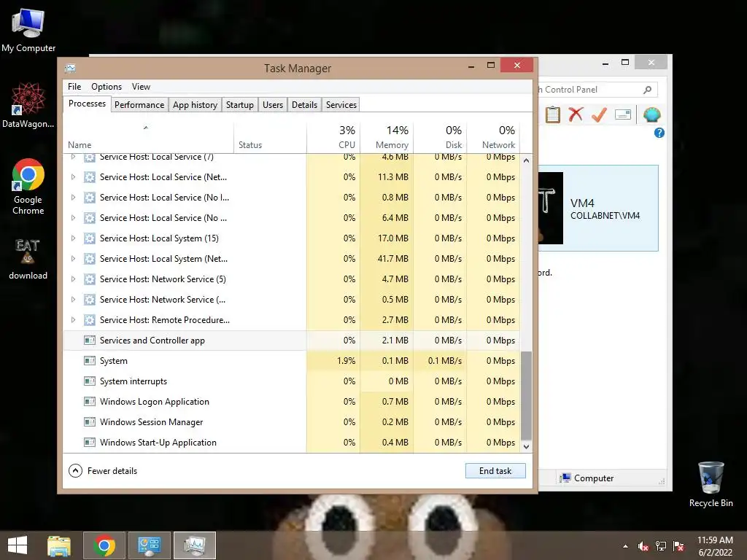This screenshot has width=747, height=560.
Task: Select Windows Session Manager row
Action: 292,422
